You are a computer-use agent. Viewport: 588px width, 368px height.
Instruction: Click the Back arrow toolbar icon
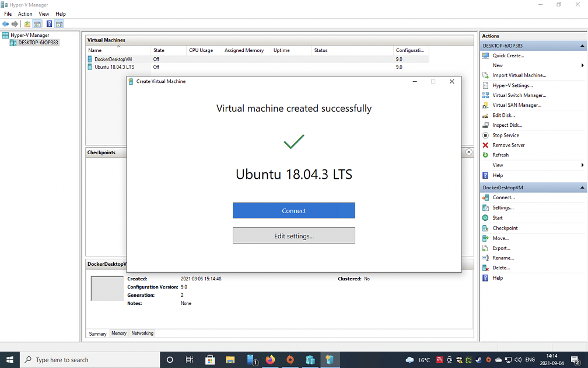tap(5, 24)
